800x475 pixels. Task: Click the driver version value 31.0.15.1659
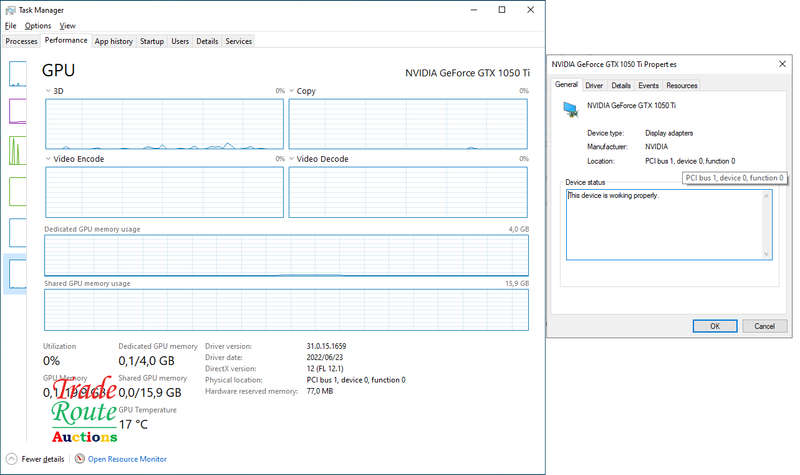[x=326, y=346]
